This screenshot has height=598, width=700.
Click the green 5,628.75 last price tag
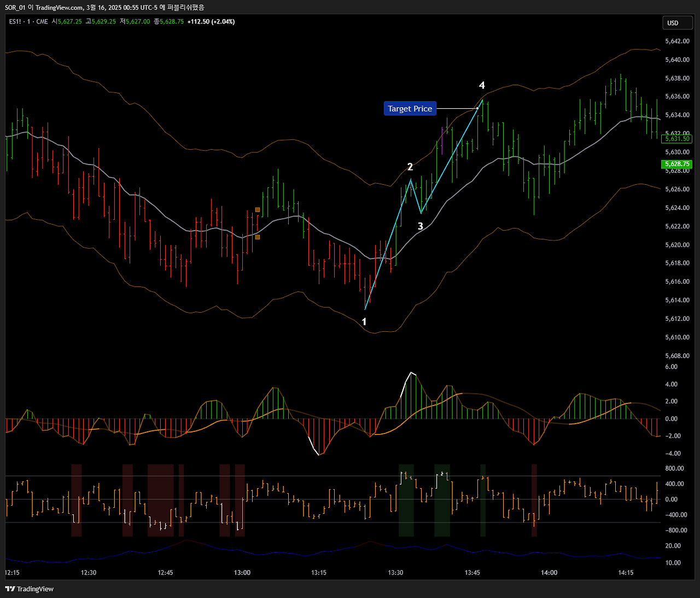coord(677,164)
